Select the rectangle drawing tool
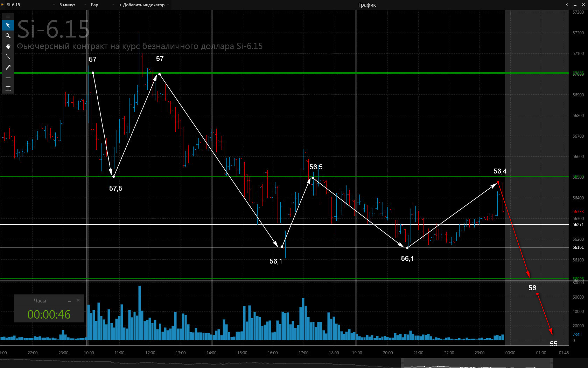This screenshot has width=588, height=368. point(8,88)
